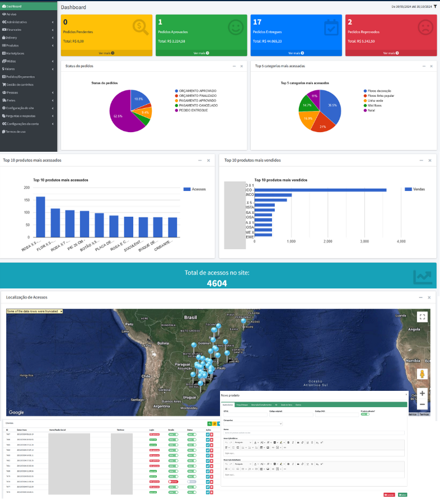Click the bold icon in short description editor

[288, 442]
